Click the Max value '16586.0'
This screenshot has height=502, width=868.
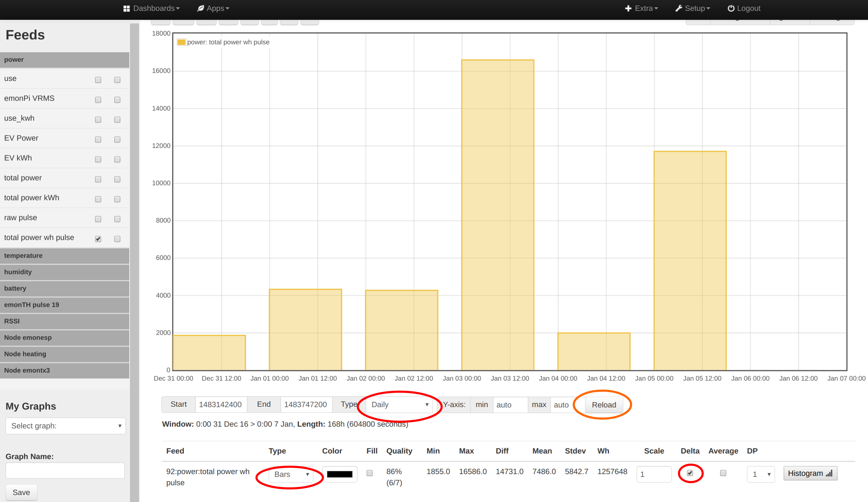click(473, 472)
